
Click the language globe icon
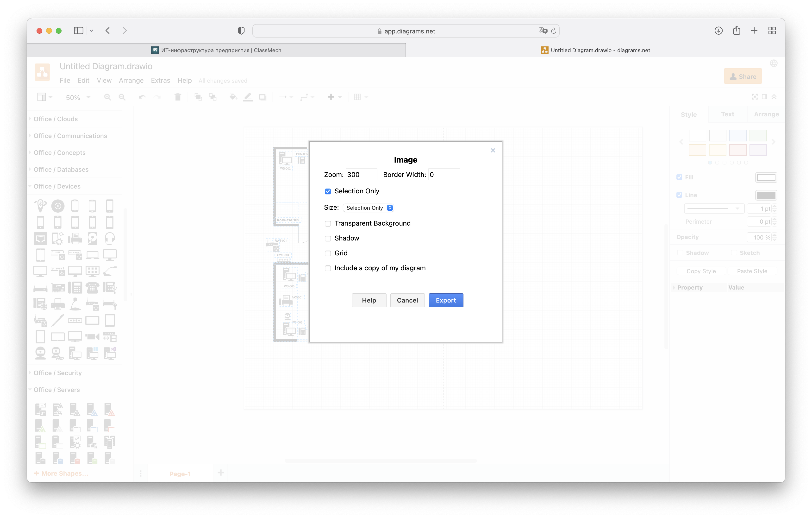pyautogui.click(x=774, y=63)
